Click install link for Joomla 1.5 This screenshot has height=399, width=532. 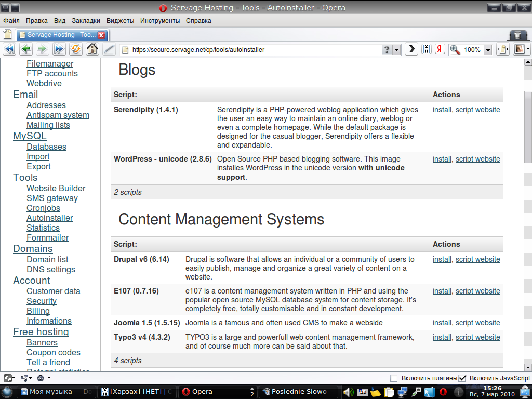[442, 323]
